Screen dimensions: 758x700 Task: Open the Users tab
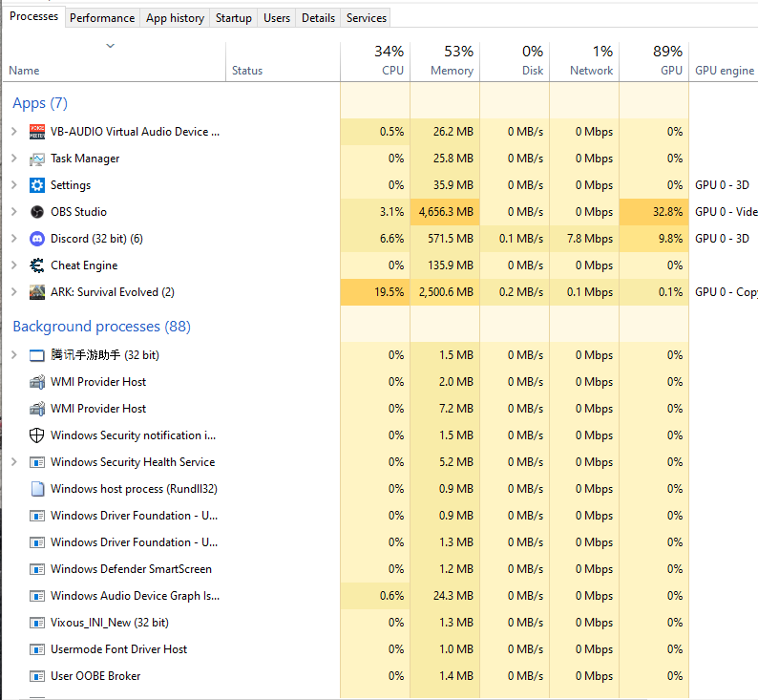pyautogui.click(x=277, y=18)
